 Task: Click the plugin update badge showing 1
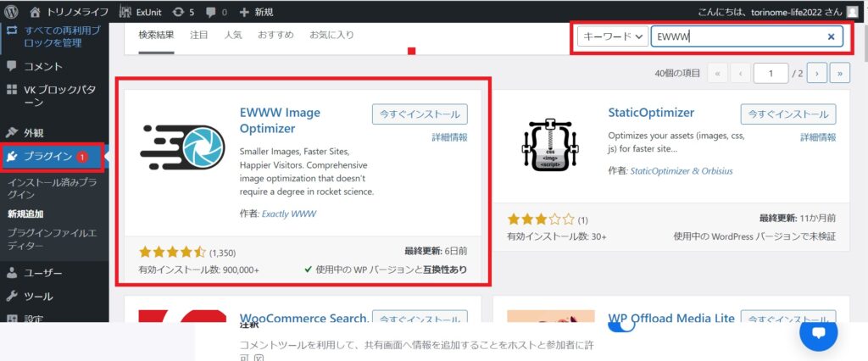(x=82, y=157)
